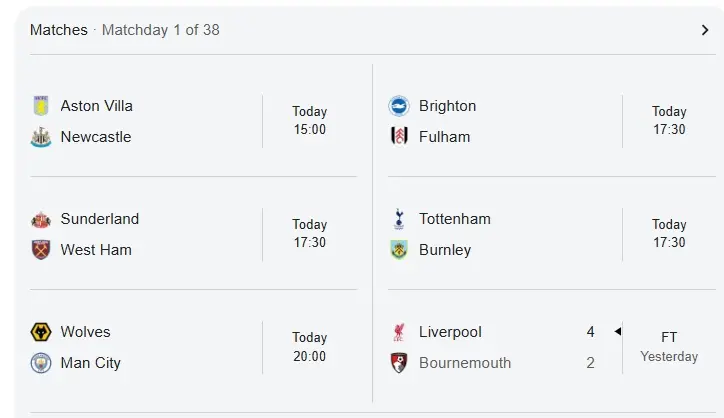Select the Aston Villa 15:00 kickoff time
Viewport: 724px width, 418px height.
309,120
